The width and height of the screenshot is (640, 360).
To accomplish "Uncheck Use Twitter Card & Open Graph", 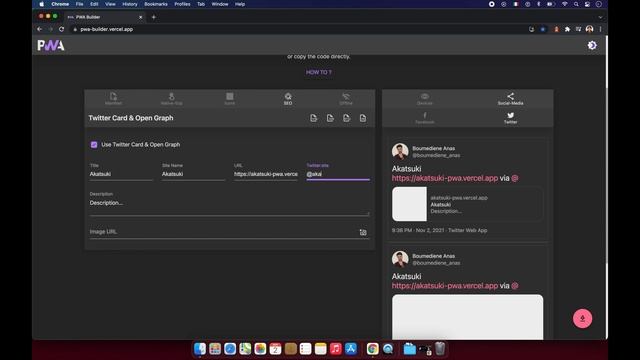I will (x=94, y=144).
